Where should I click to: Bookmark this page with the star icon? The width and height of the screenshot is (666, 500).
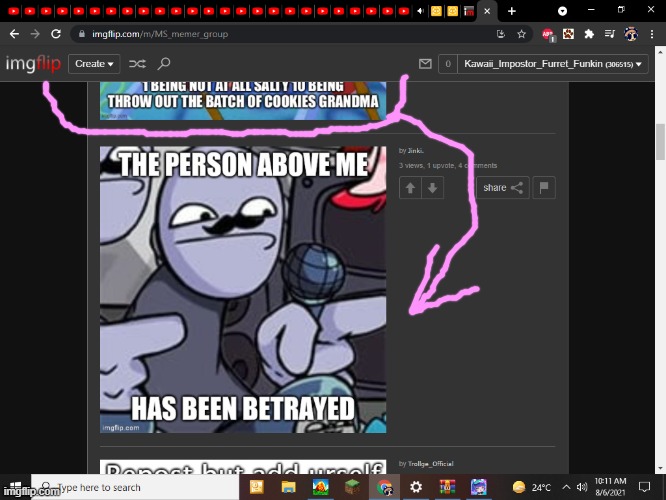tap(522, 34)
